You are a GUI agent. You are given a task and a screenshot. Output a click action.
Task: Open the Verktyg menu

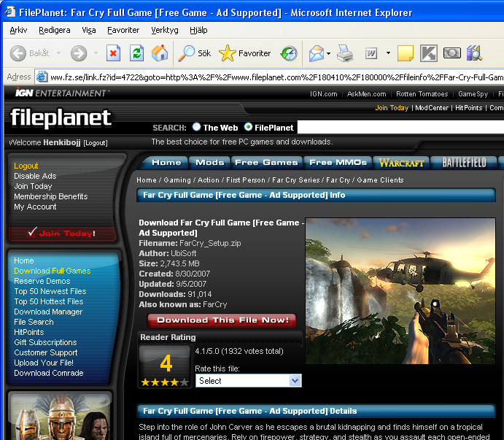click(165, 30)
